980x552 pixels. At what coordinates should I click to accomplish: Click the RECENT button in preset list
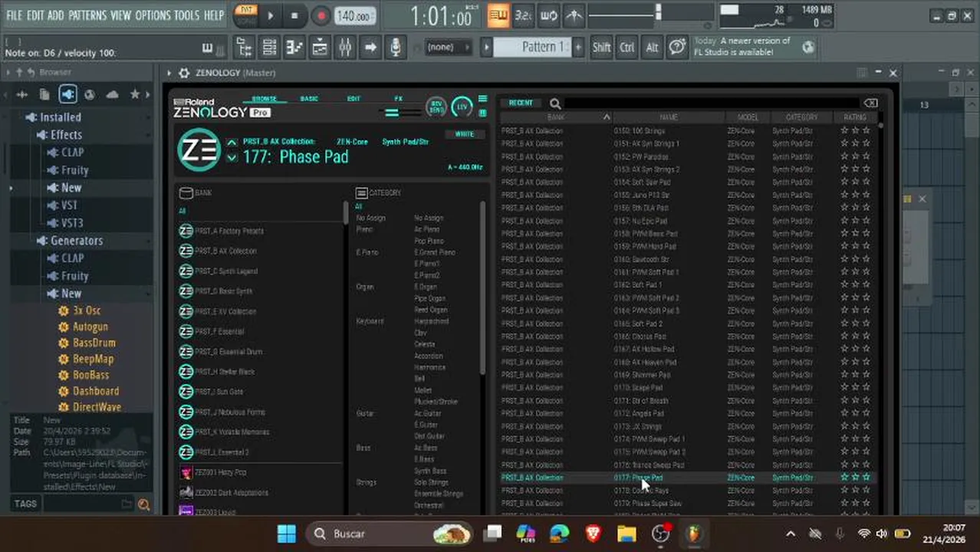[521, 103]
